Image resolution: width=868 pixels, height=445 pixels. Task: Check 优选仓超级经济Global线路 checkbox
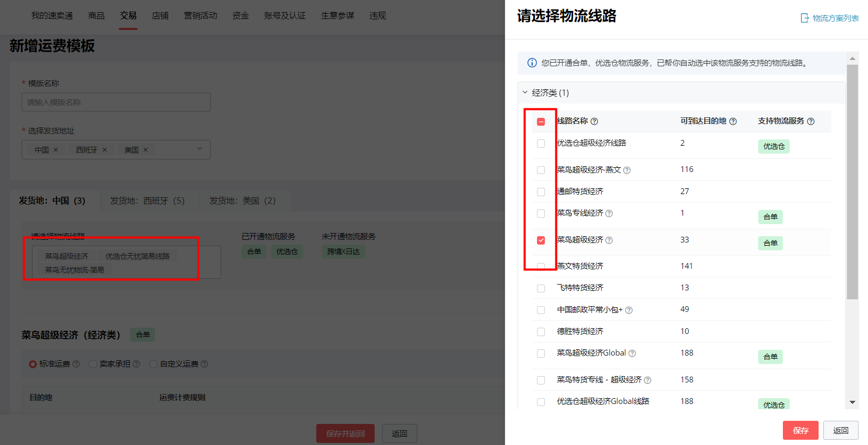point(541,402)
